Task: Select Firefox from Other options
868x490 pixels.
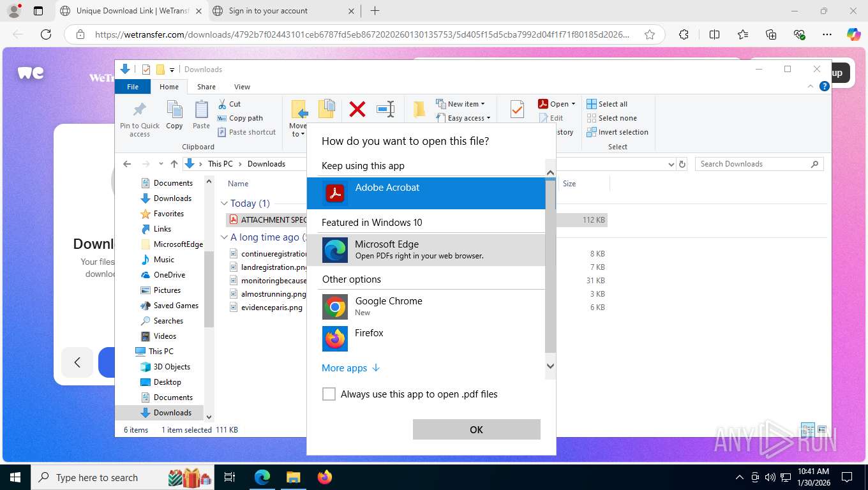Action: (426, 338)
